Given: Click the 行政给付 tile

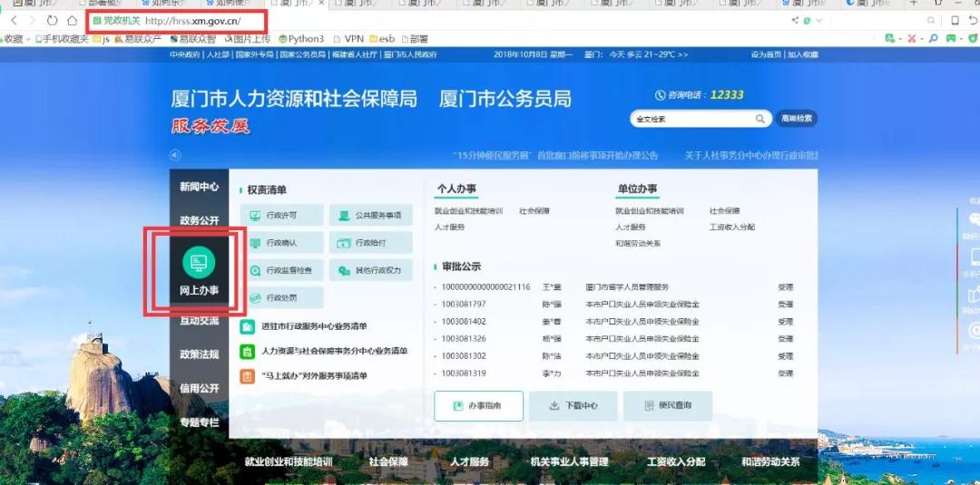Looking at the screenshot, I should [x=370, y=243].
